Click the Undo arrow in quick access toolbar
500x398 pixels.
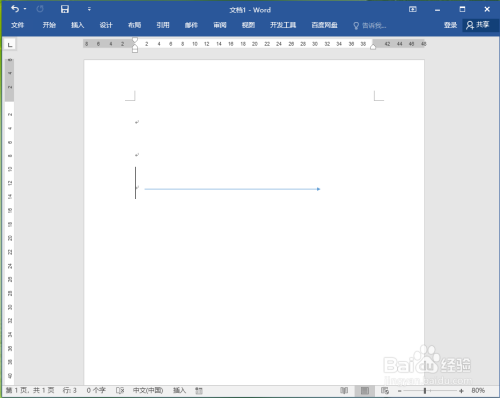click(x=15, y=9)
